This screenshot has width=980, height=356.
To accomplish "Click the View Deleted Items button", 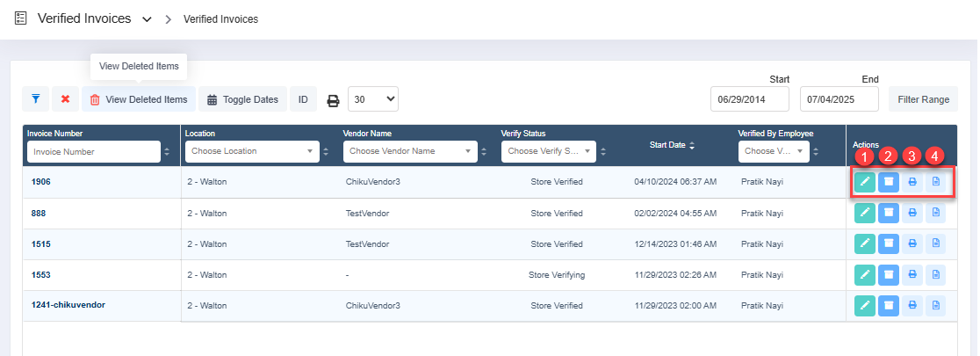I will [x=139, y=98].
